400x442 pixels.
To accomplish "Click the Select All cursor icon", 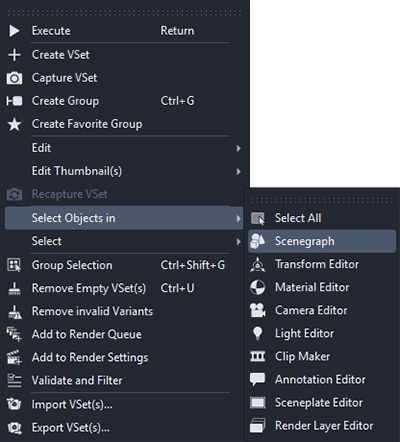I will (x=258, y=218).
